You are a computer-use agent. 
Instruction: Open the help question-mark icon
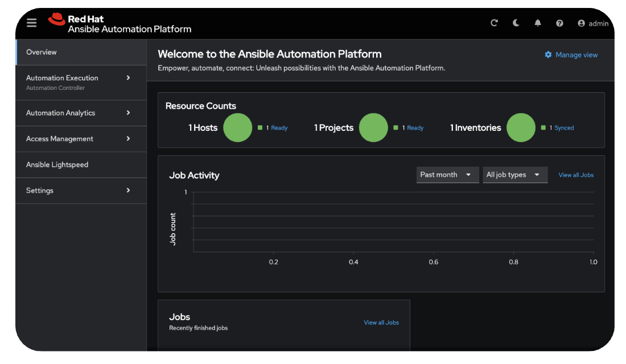559,23
